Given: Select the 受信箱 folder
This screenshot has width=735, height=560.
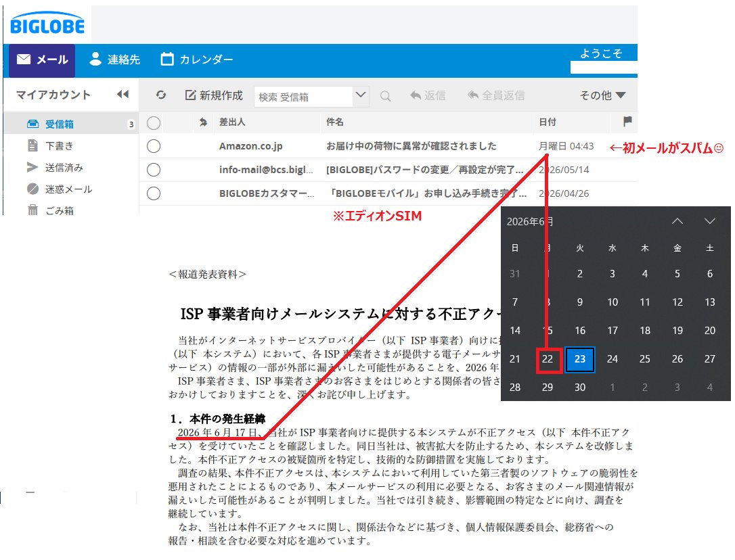Looking at the screenshot, I should pos(71,124).
